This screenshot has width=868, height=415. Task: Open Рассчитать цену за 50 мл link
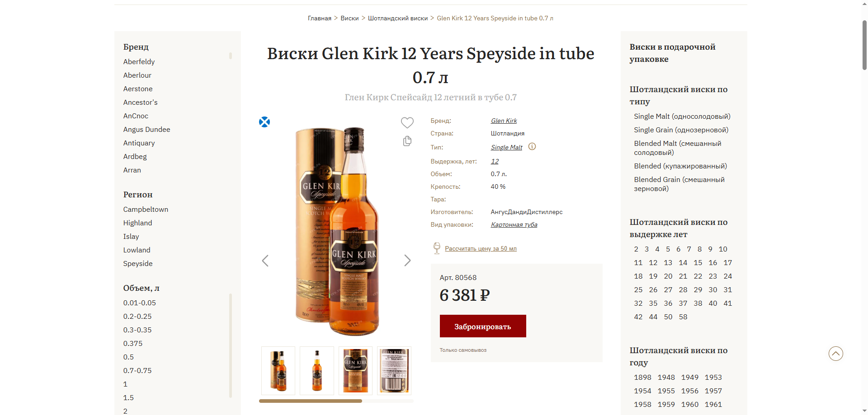481,249
